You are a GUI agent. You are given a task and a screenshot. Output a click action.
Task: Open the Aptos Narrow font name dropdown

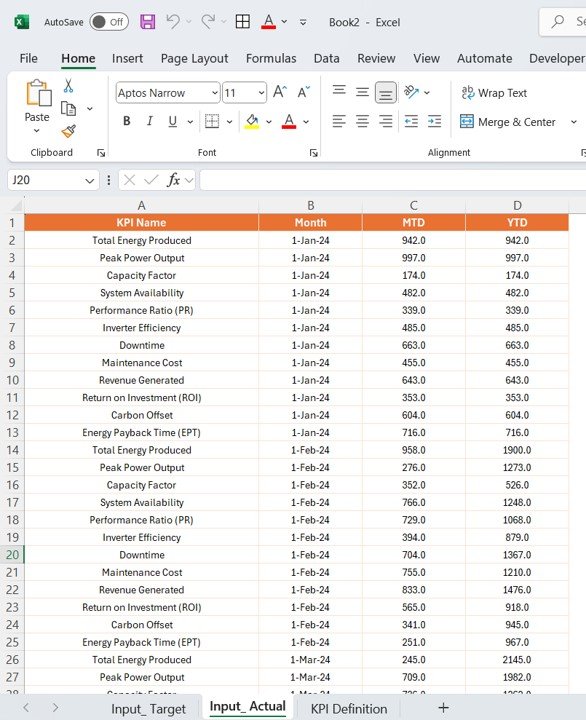(214, 93)
